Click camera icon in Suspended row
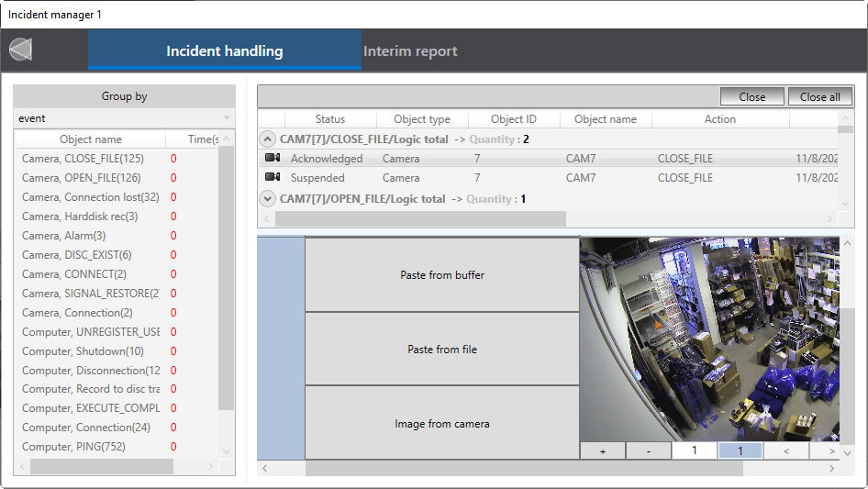This screenshot has width=868, height=489. (273, 178)
